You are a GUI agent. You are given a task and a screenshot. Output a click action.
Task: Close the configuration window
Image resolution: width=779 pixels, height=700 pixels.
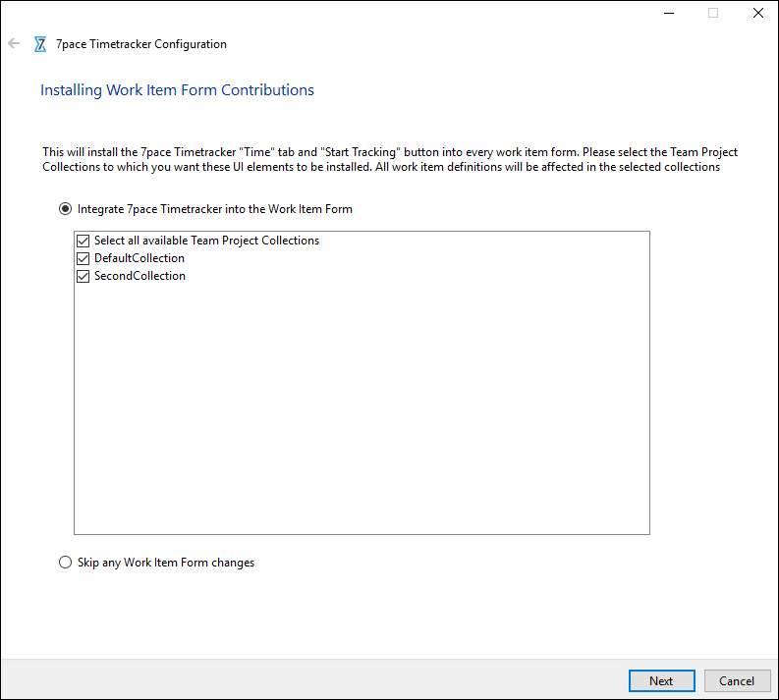coord(758,13)
